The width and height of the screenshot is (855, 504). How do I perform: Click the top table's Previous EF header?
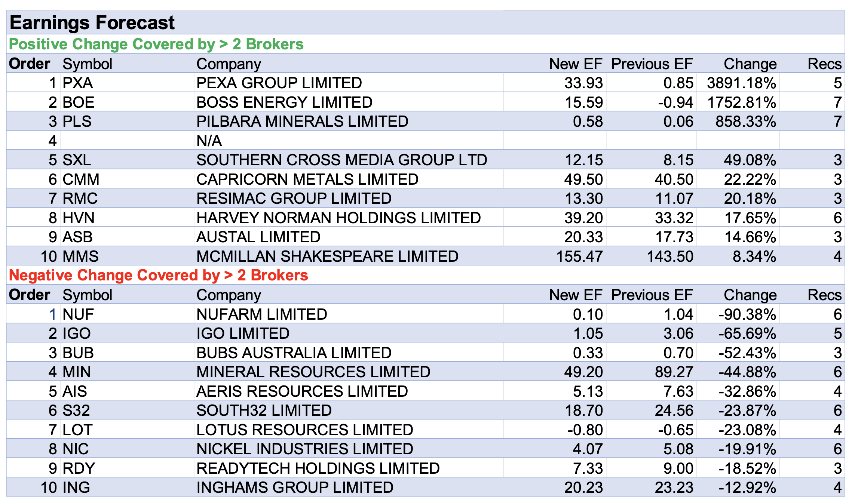pos(652,64)
